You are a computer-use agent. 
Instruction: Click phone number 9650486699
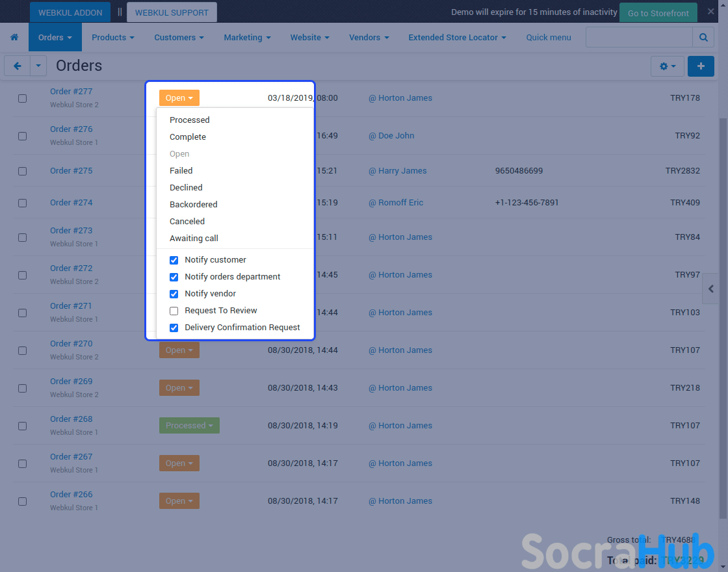519,171
